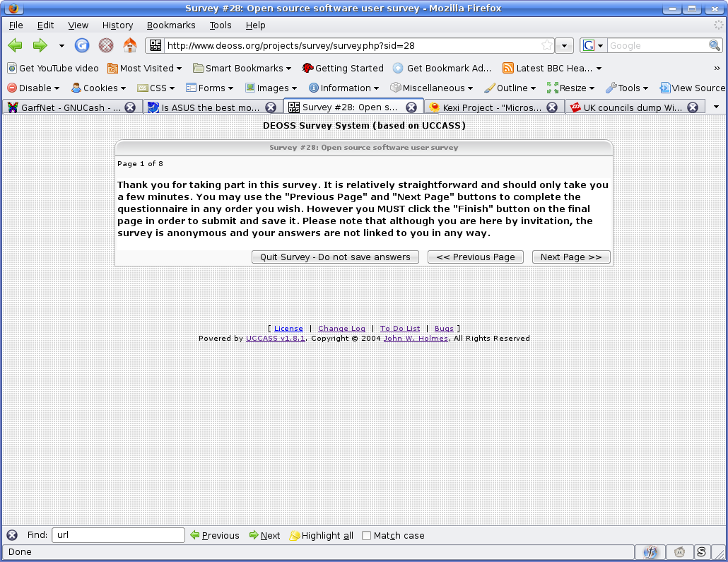Click the red Stop loading icon
Screen dimensions: 728x562
[106, 45]
